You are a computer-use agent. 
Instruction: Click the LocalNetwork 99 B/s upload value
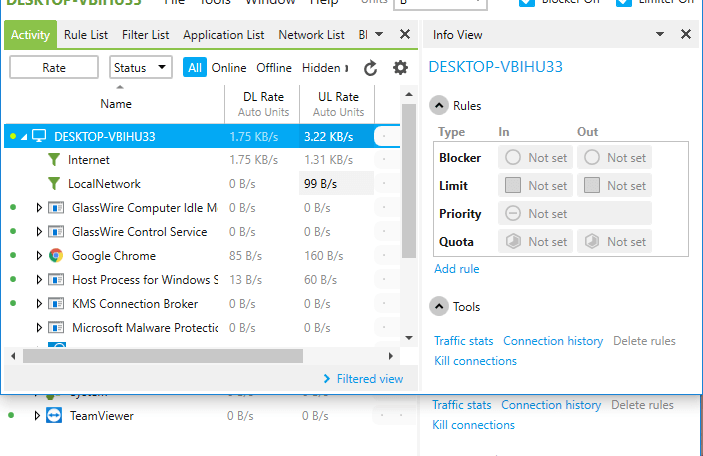tap(336, 183)
